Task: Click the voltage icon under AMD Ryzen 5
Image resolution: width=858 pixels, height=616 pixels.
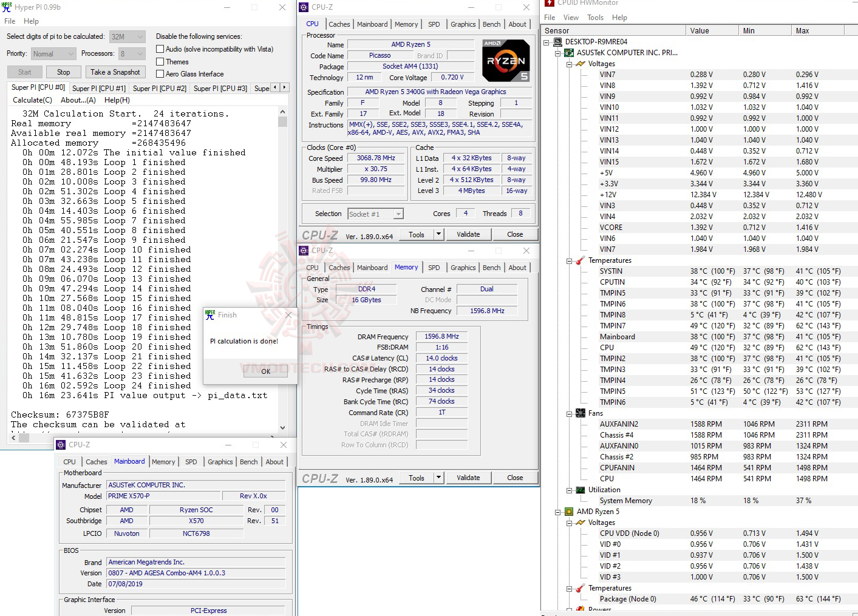Action: click(x=580, y=523)
